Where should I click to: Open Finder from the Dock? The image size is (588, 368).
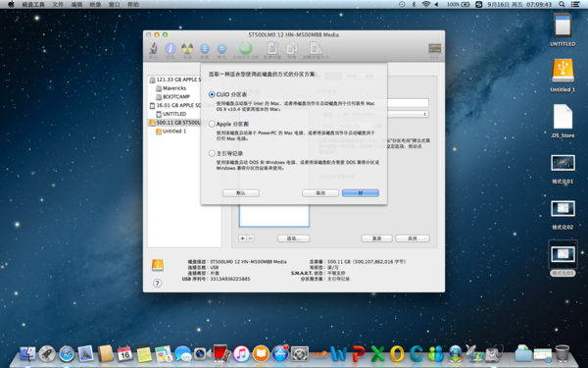[x=27, y=353]
